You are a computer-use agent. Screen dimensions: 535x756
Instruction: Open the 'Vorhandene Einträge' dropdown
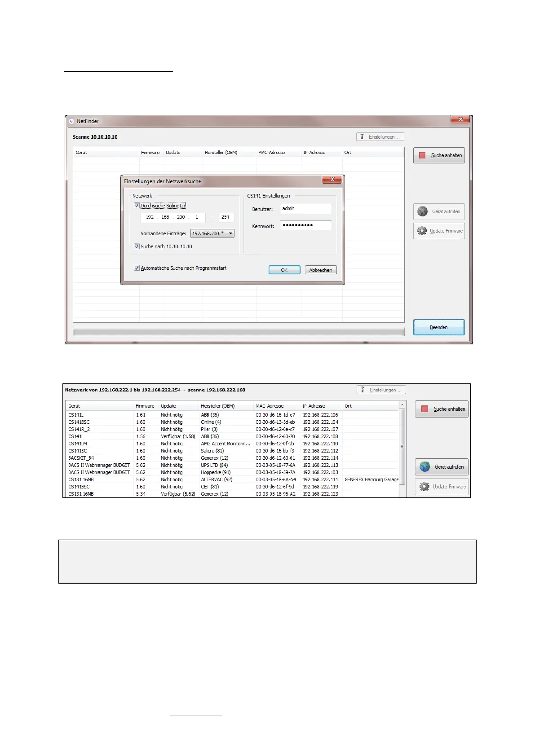pyautogui.click(x=212, y=233)
